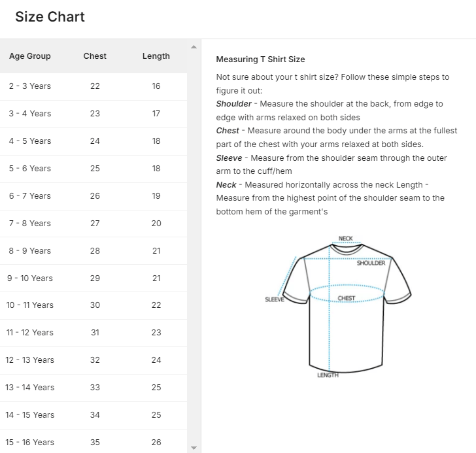The width and height of the screenshot is (476, 453).
Task: Click the SLEEVE label on the diagram
Action: [x=275, y=300]
